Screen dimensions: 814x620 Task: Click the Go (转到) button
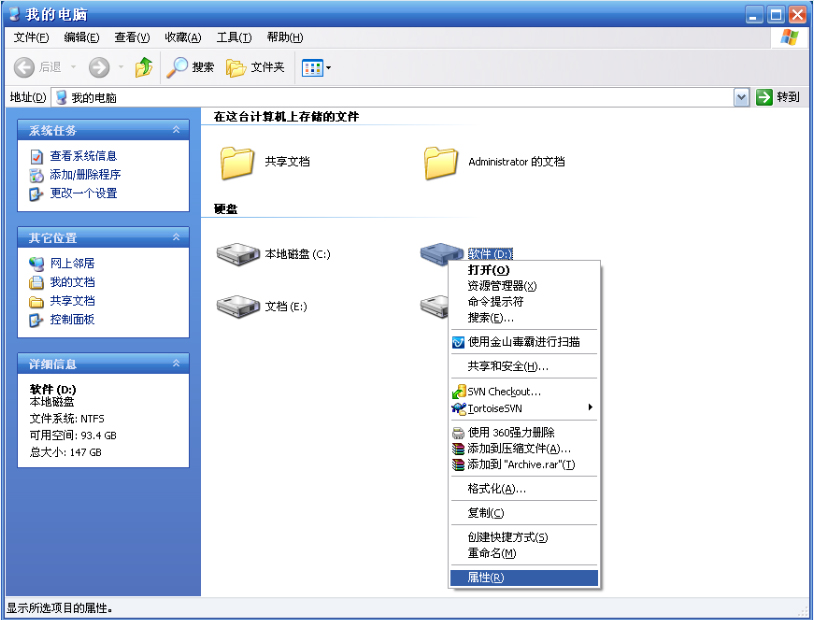click(778, 97)
